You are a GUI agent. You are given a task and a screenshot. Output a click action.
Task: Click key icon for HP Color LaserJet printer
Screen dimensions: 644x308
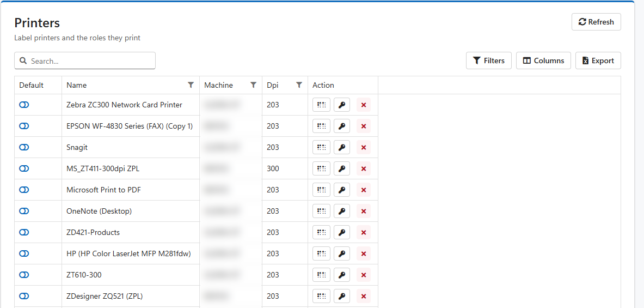click(x=342, y=253)
